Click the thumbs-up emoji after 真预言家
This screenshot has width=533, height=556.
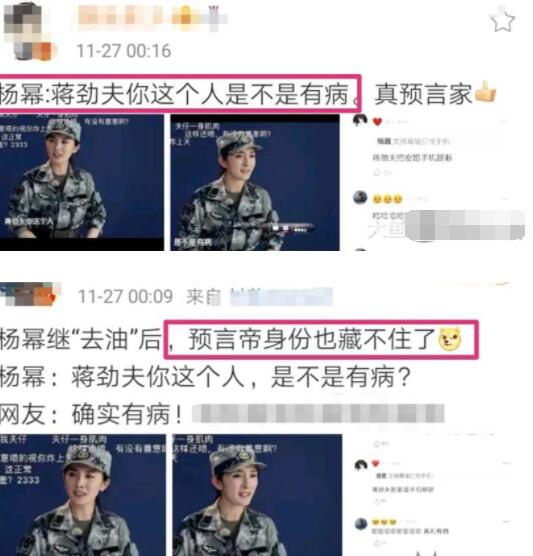pos(485,93)
